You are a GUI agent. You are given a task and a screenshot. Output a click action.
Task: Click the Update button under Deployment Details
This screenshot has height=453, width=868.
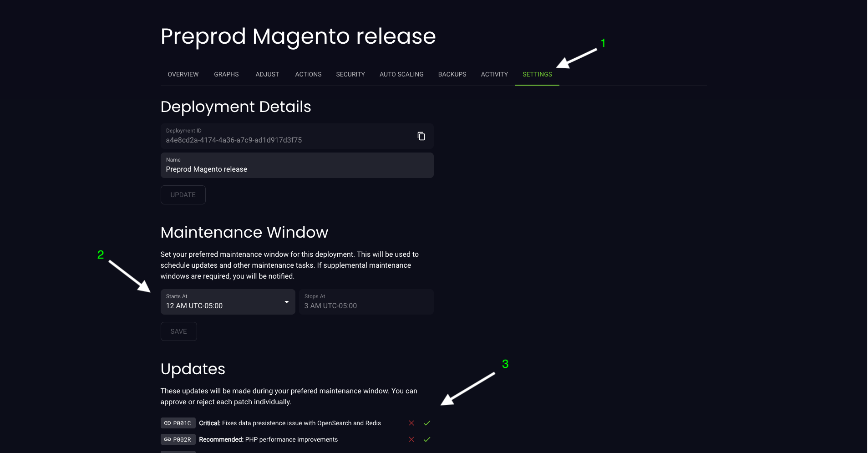[x=183, y=195]
